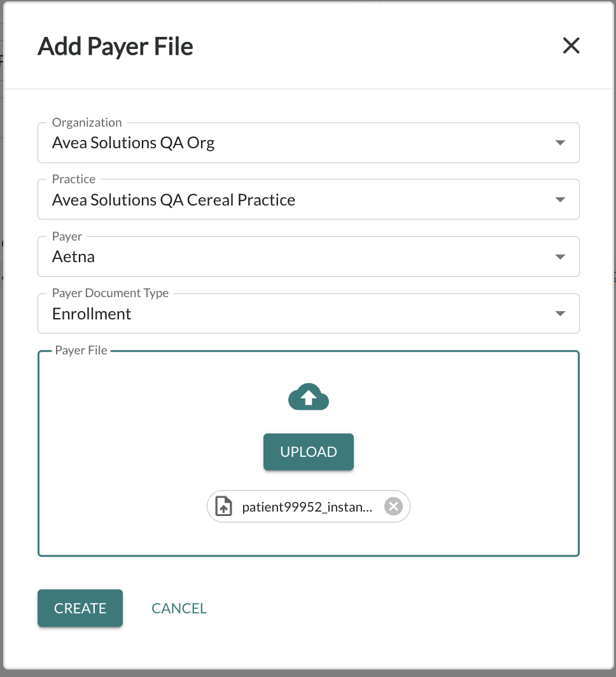Open the Organization dropdown arrow

pos(560,143)
